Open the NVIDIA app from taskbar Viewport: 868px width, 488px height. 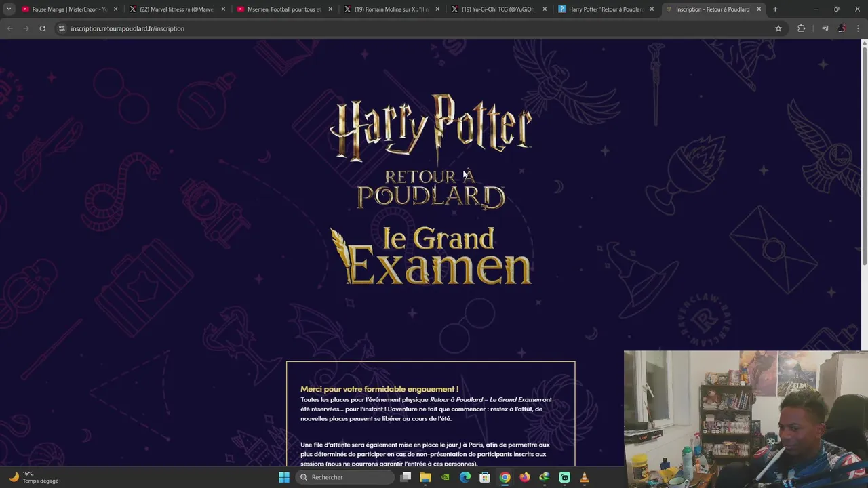(445, 477)
